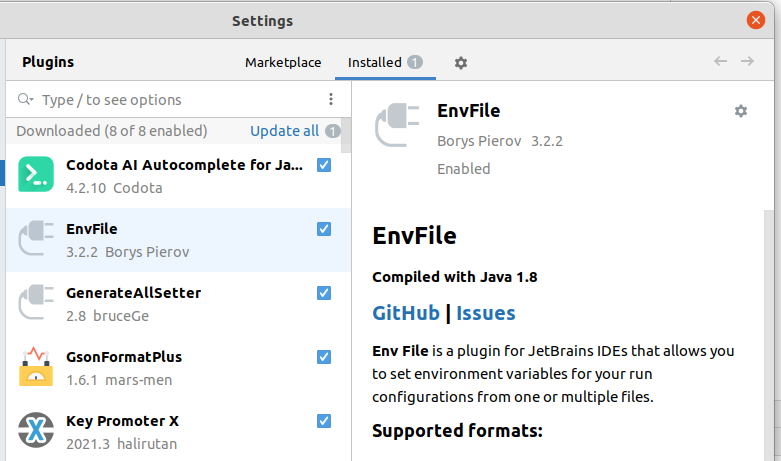Open the Issues link for EnvFile
The width and height of the screenshot is (781, 461).
point(486,313)
